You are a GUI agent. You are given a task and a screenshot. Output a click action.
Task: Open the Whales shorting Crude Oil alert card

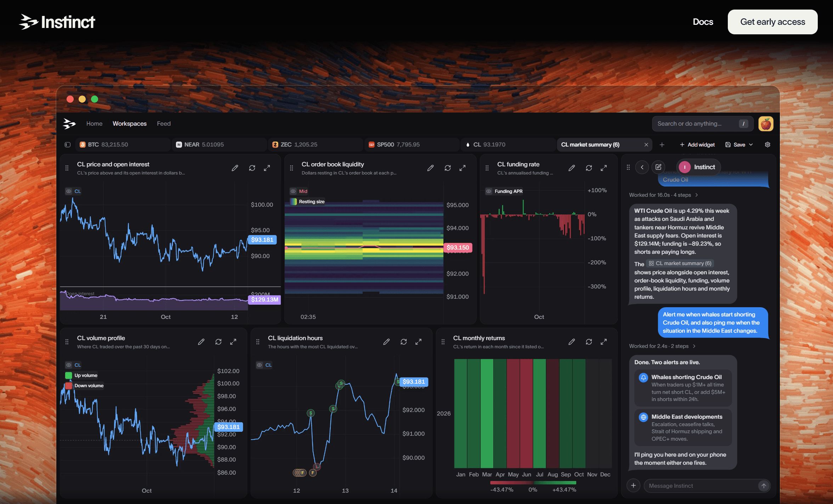[x=683, y=388]
